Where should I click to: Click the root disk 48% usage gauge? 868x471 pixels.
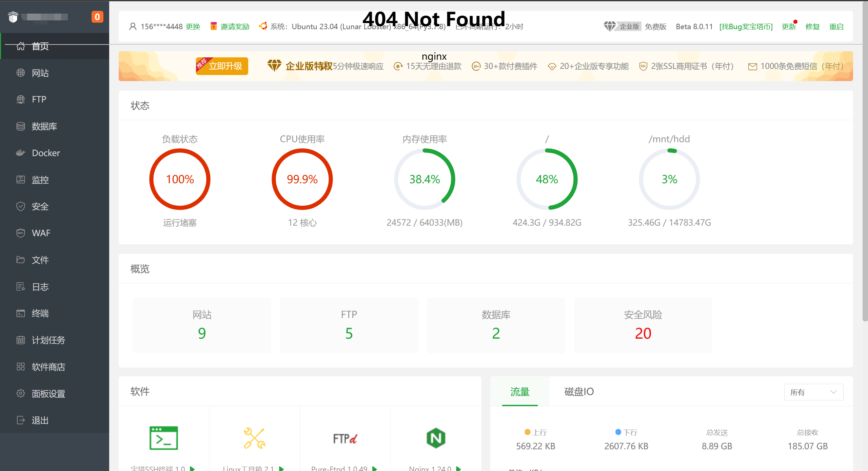point(547,179)
